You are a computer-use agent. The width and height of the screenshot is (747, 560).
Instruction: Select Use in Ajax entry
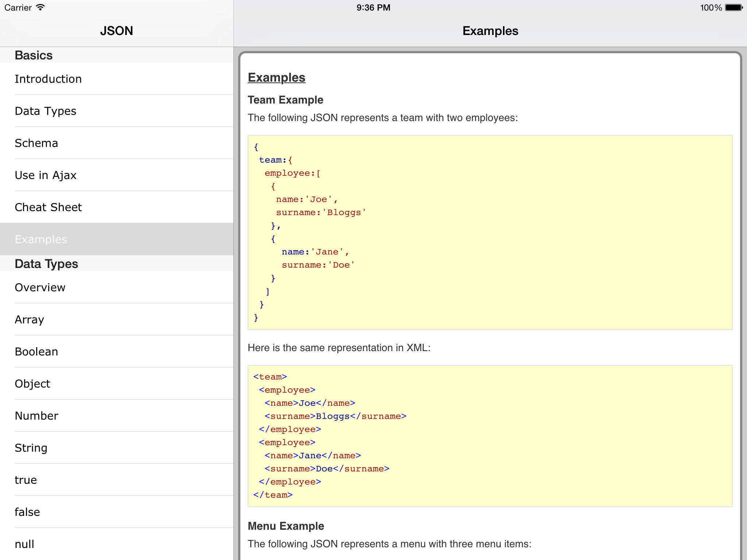(x=46, y=175)
